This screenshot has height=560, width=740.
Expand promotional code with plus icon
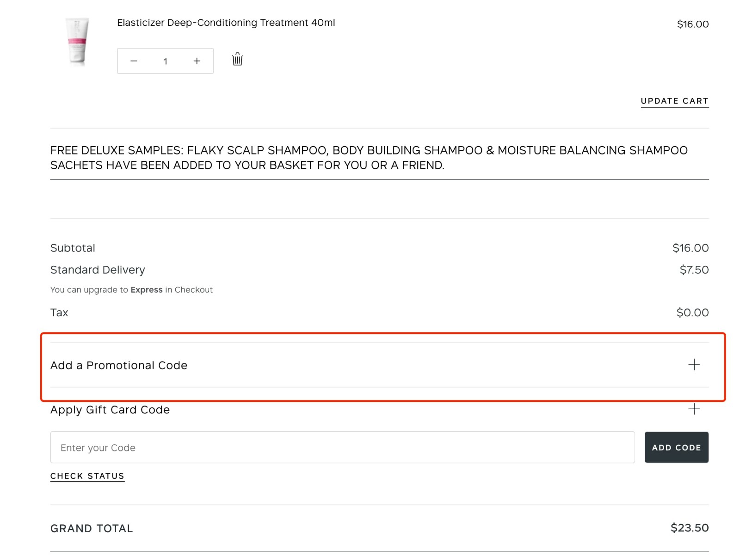(693, 365)
